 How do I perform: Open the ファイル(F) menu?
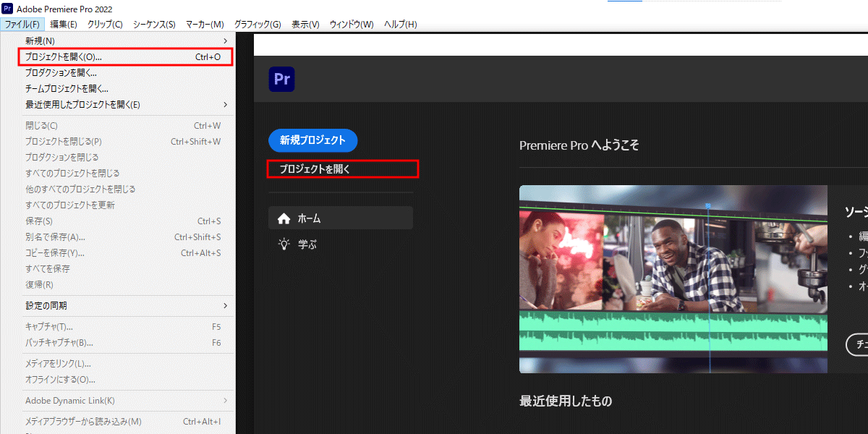pos(22,25)
